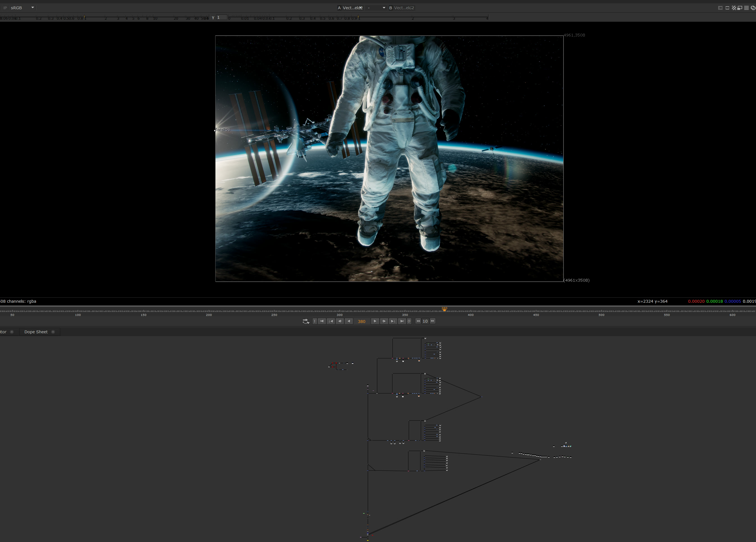The height and width of the screenshot is (542, 756).
Task: Skip backward by frame increment
Action: click(x=418, y=321)
